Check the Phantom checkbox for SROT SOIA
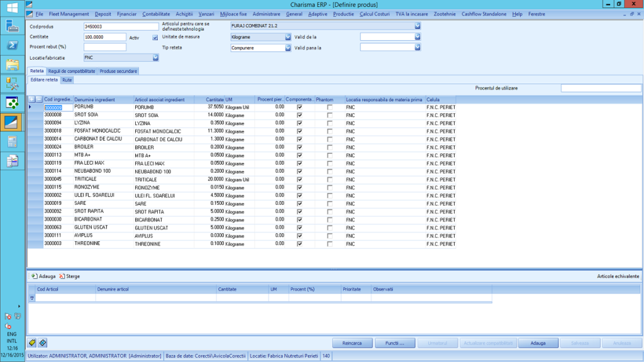This screenshot has height=362, width=644. 330,115
